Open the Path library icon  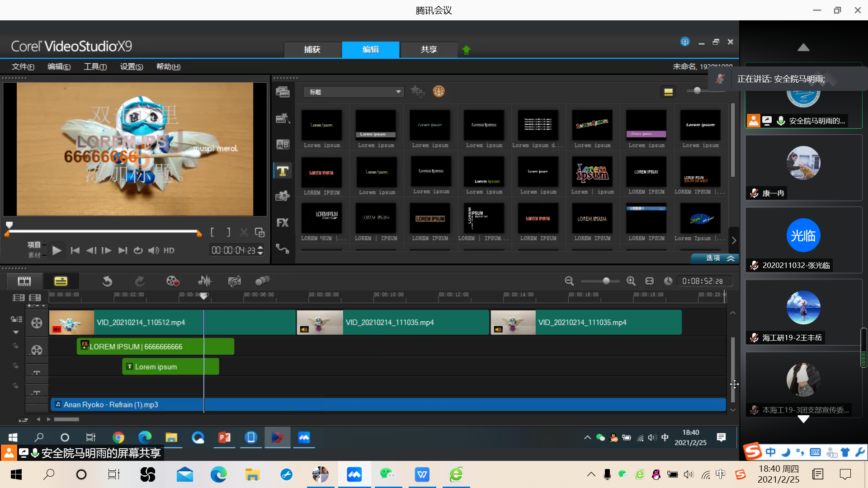pyautogui.click(x=283, y=249)
